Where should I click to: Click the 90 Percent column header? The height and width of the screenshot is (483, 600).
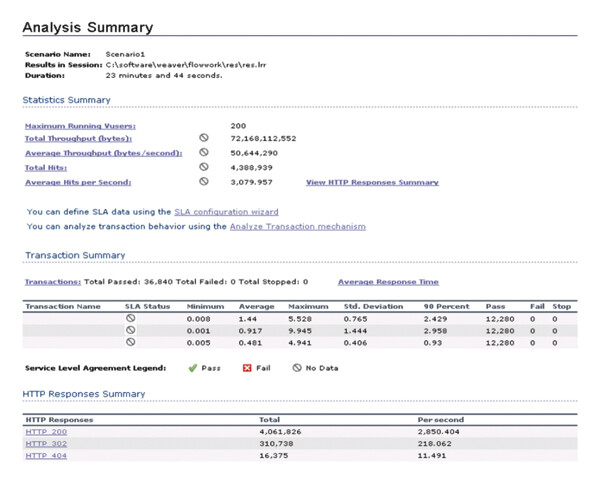(x=446, y=306)
